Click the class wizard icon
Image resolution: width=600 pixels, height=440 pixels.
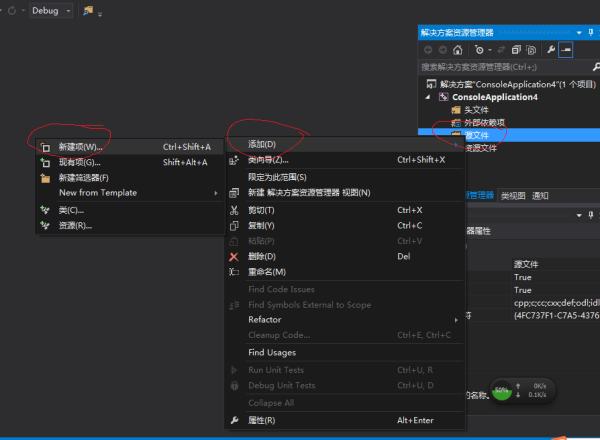click(234, 160)
